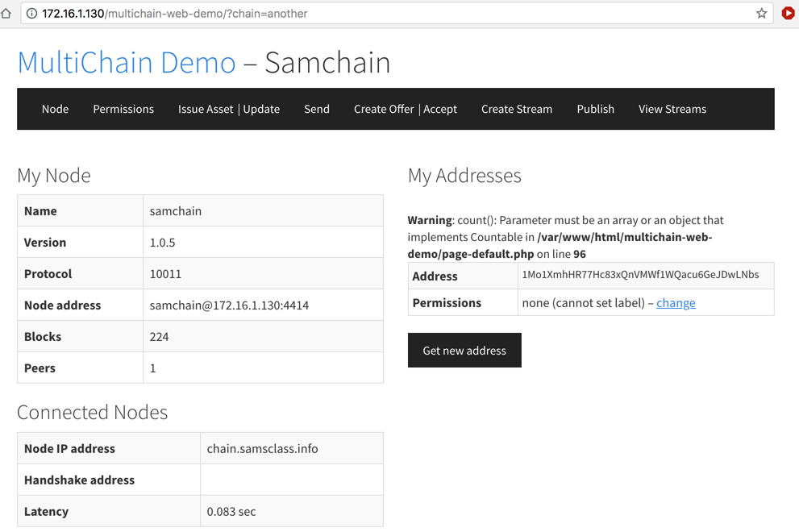Click 'none (cannot set label)' permissions text
The width and height of the screenshot is (799, 532).
[x=584, y=303]
